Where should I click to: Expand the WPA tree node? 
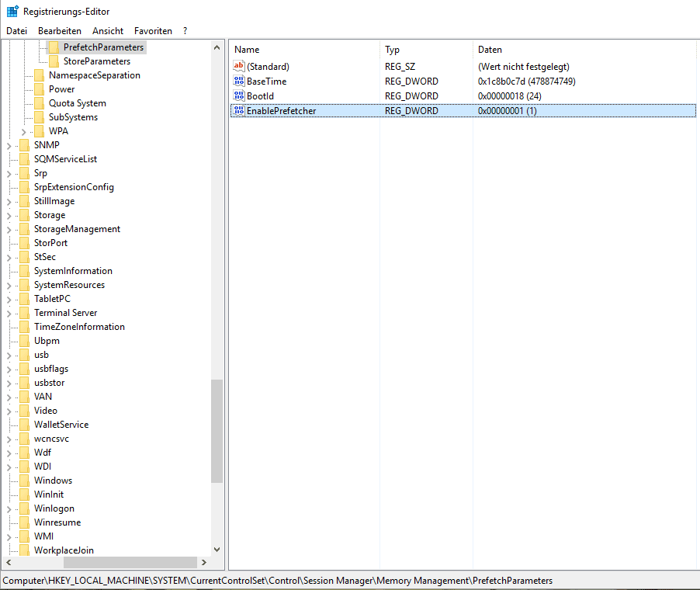pos(23,132)
